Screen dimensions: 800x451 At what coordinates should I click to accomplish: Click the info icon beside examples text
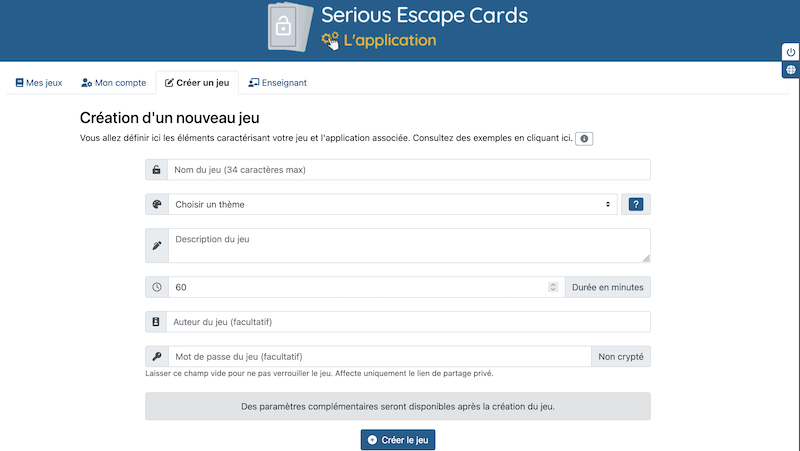click(584, 139)
